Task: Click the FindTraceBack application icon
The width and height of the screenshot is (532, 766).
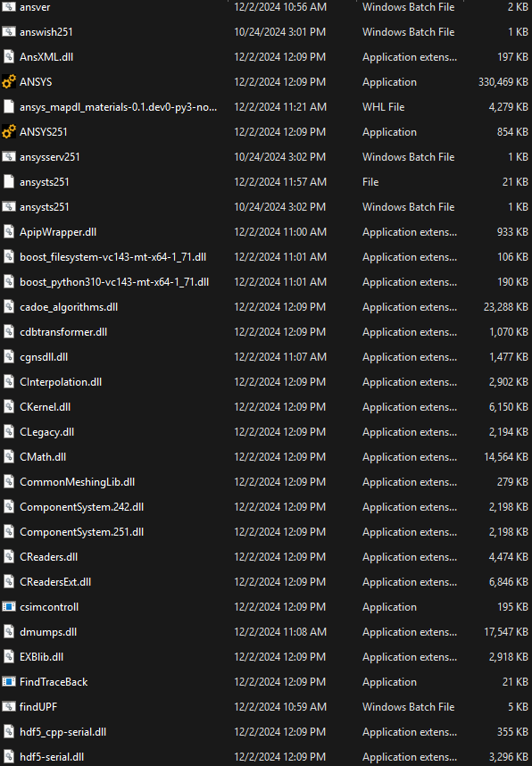Action: (9, 681)
